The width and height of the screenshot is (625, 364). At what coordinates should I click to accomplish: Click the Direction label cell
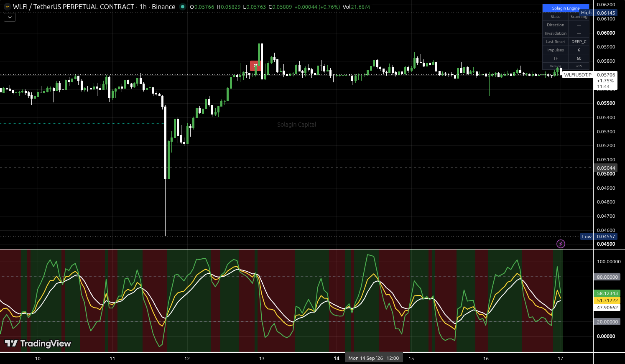click(x=556, y=25)
